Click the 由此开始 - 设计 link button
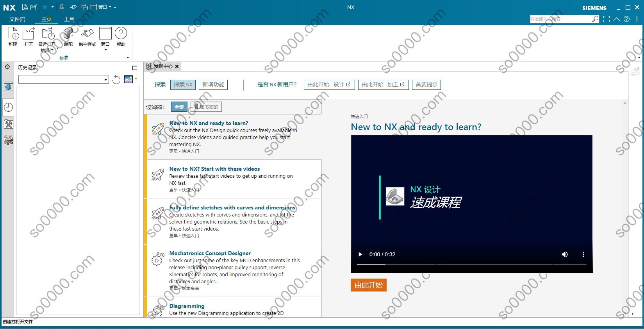Image resolution: width=644 pixels, height=329 pixels. coord(329,84)
